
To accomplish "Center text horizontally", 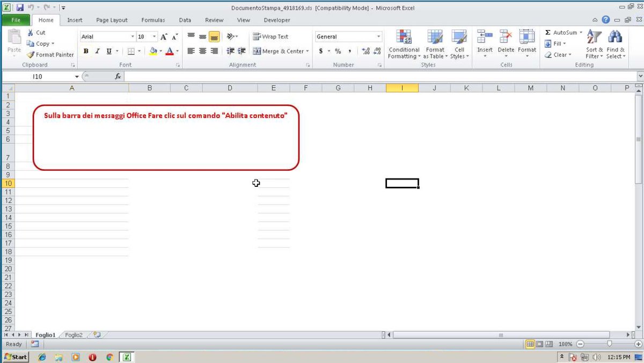I will [202, 51].
